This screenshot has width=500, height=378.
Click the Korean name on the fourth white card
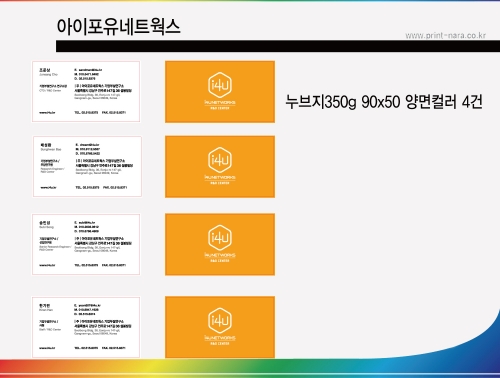pyautogui.click(x=44, y=305)
